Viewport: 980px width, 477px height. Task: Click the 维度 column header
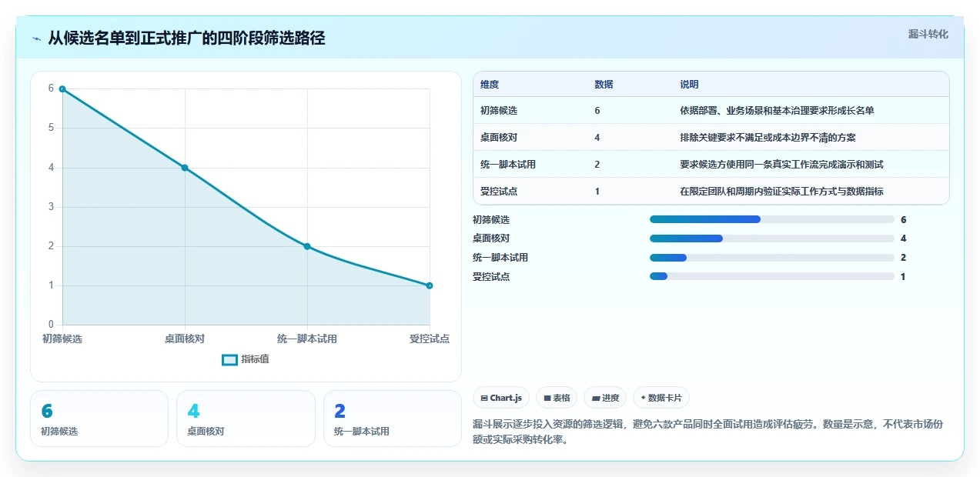coord(490,85)
